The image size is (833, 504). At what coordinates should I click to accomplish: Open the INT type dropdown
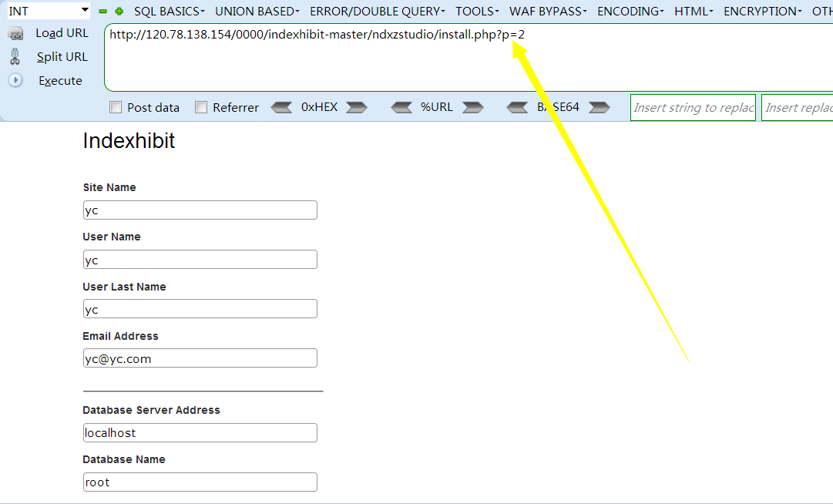pos(49,11)
